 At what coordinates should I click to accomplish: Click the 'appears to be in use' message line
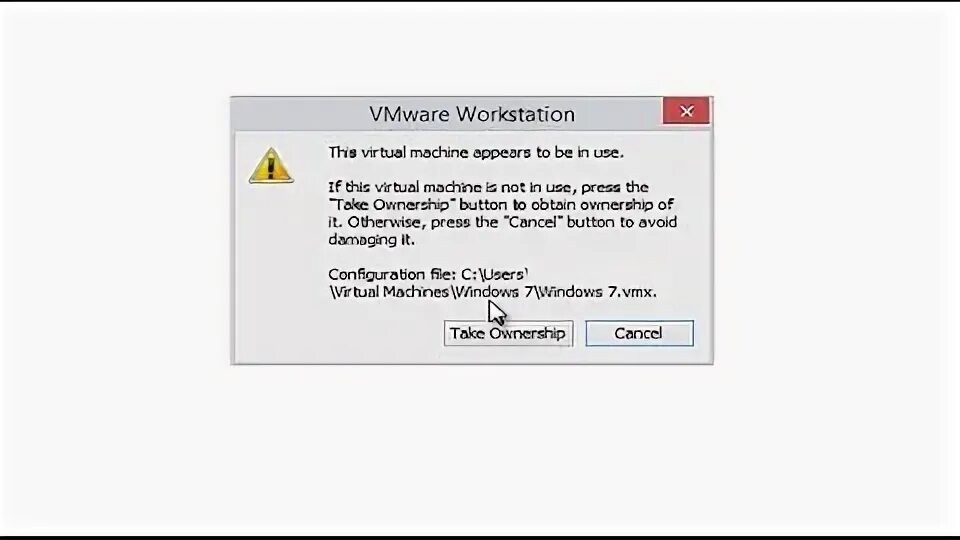click(476, 152)
